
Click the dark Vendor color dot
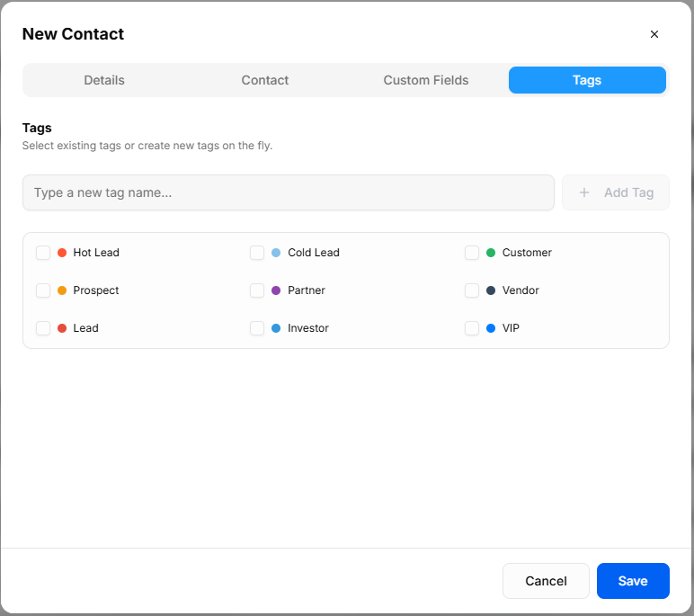(491, 290)
